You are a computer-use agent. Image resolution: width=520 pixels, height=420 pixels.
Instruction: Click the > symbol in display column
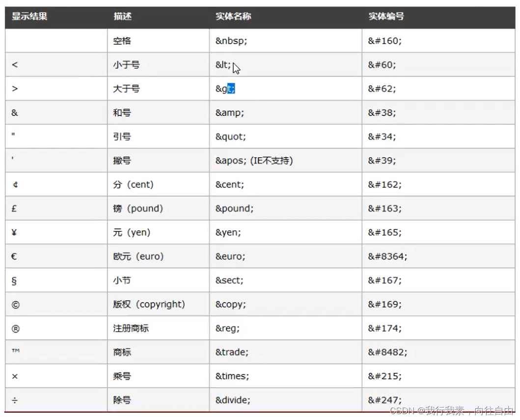[x=15, y=88]
